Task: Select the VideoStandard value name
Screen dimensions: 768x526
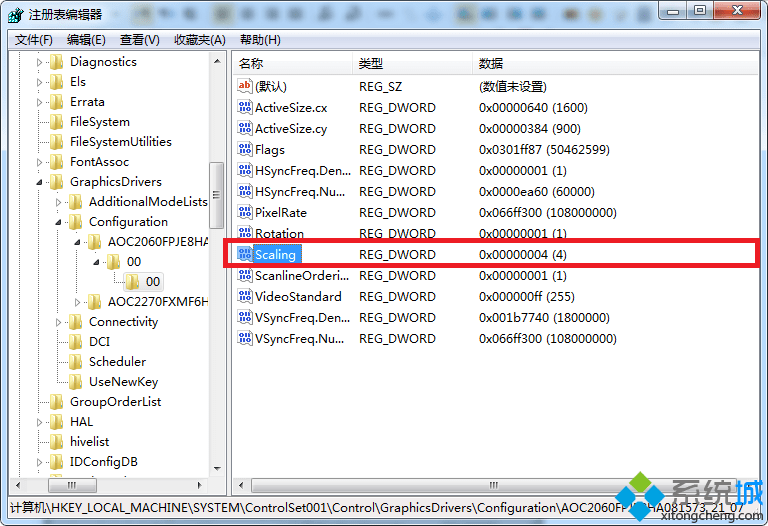Action: pos(298,296)
